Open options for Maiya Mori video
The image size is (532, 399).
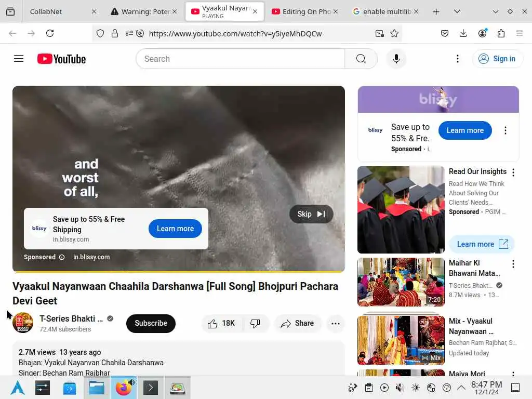point(513,374)
